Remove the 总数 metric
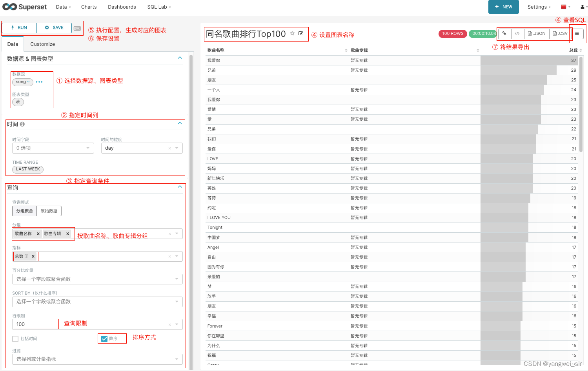 33,257
